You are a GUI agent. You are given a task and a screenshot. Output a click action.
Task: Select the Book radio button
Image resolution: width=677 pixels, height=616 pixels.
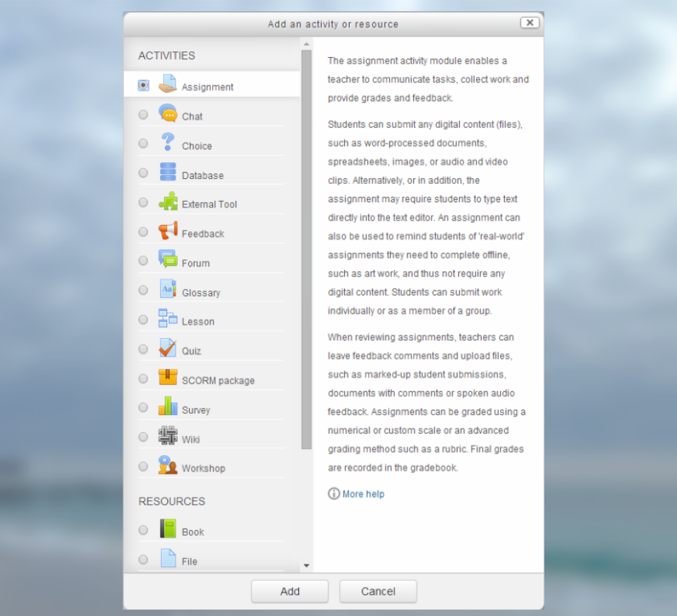tap(143, 530)
